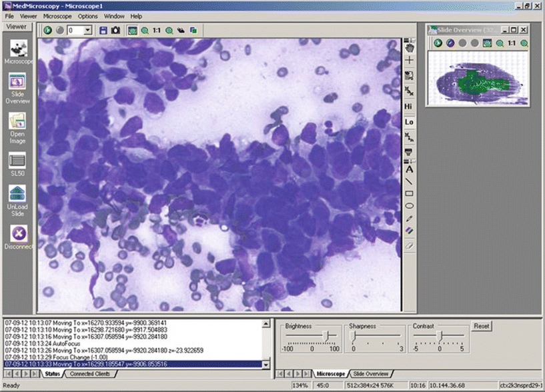Select the text annotation tool
Screen dimensions: 545x392
pyautogui.click(x=410, y=169)
